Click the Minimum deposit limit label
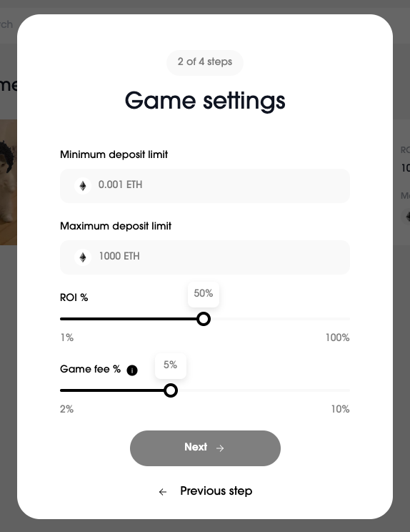 coord(114,154)
